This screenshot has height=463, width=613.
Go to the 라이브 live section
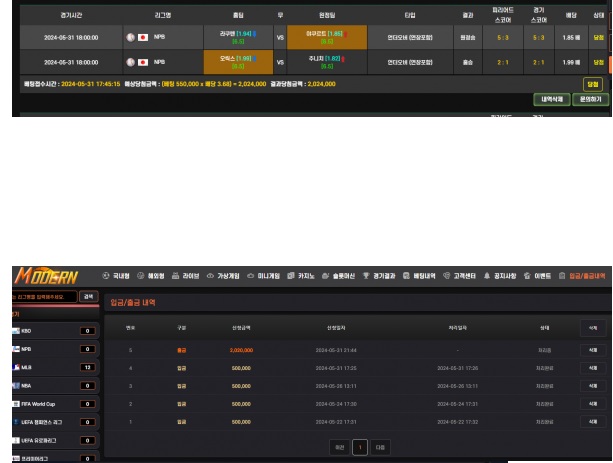coord(190,276)
